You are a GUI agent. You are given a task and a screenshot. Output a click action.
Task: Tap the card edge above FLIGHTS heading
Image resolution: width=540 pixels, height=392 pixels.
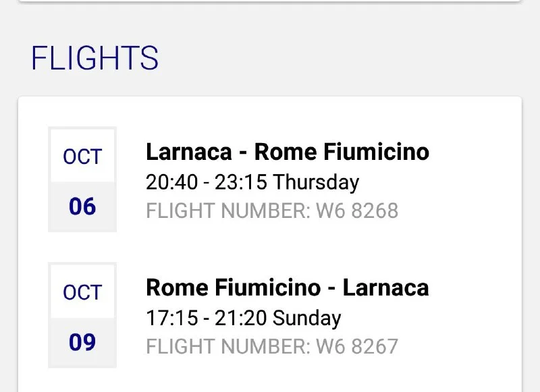click(270, 2)
